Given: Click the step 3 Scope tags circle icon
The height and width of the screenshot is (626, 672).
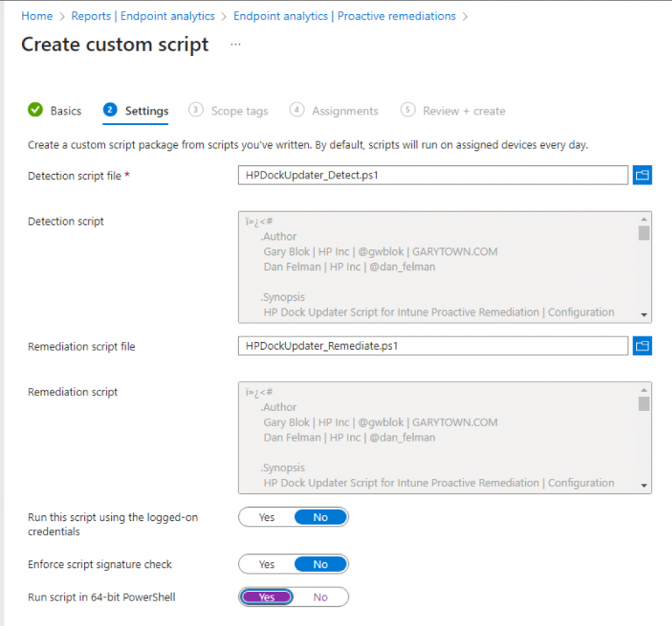Looking at the screenshot, I should coord(196,110).
